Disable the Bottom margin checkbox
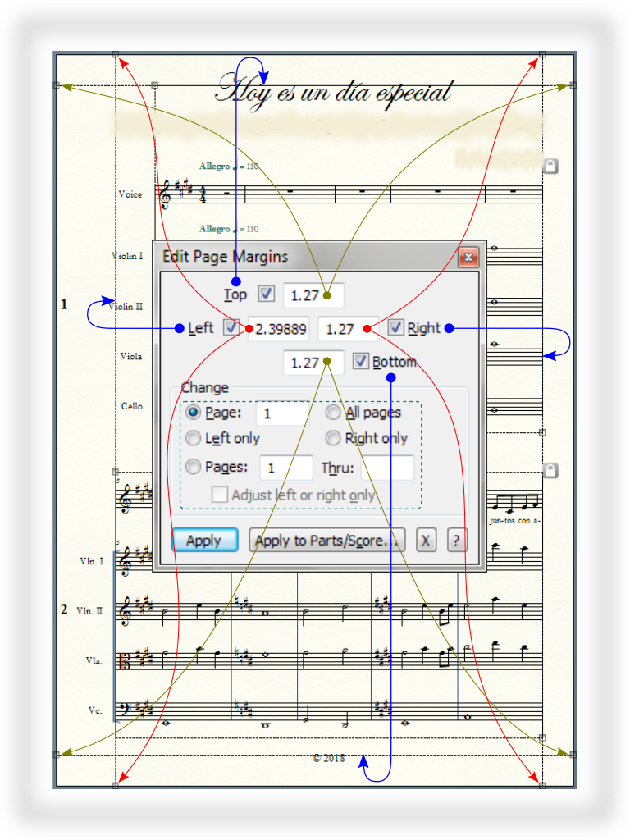The image size is (630, 840). tap(360, 362)
